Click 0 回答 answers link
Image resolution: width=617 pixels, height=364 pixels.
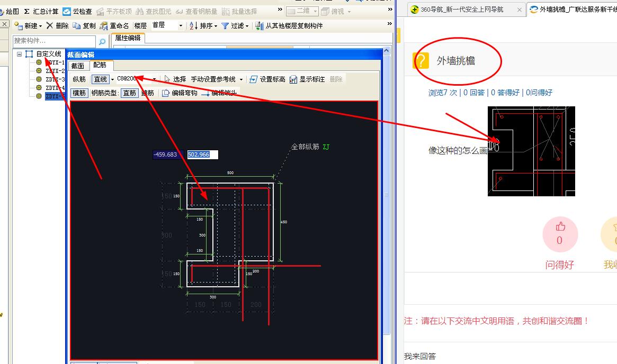tap(474, 93)
